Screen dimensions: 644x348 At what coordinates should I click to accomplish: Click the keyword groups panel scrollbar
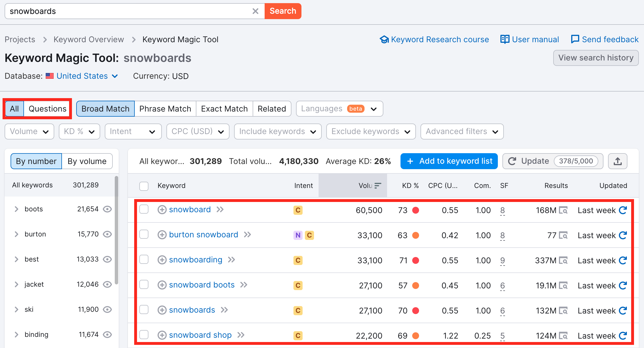pyautogui.click(x=116, y=230)
